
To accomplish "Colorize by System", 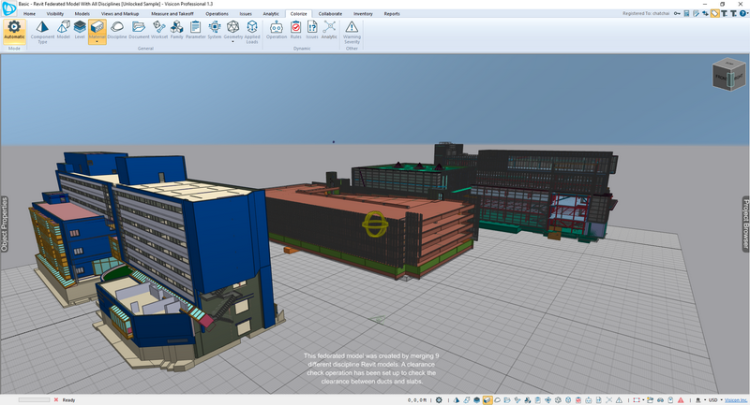I will [214, 30].
